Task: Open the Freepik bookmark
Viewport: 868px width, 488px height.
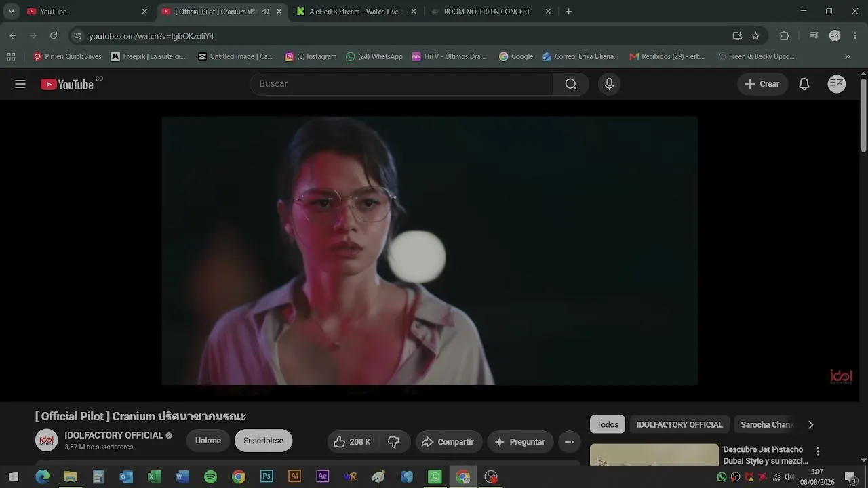Action: pos(148,56)
